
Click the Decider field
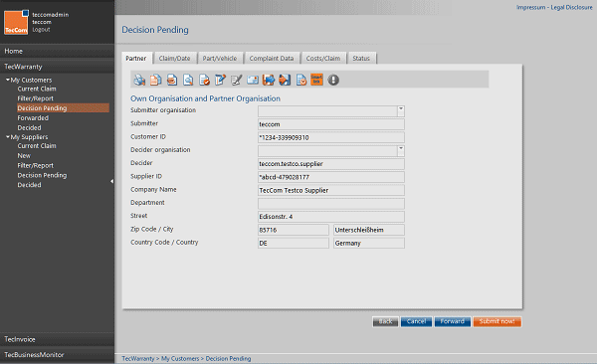(331, 164)
